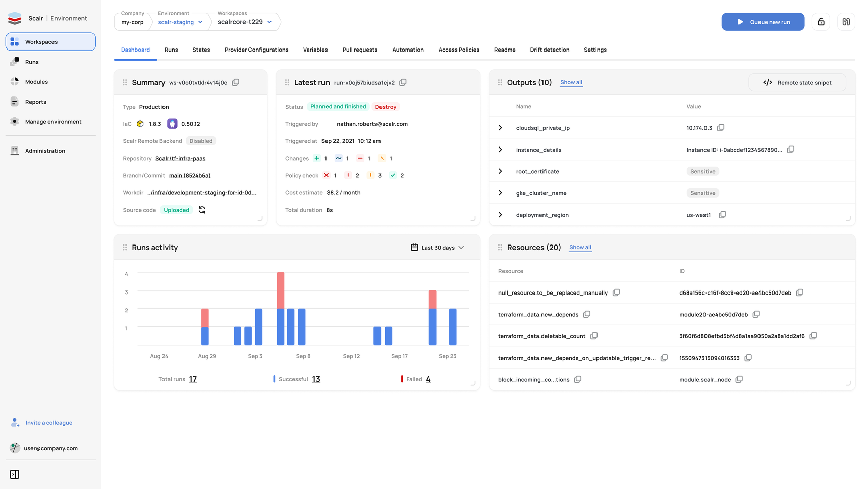Switch to the States tab
The height and width of the screenshot is (489, 868).
(x=201, y=50)
